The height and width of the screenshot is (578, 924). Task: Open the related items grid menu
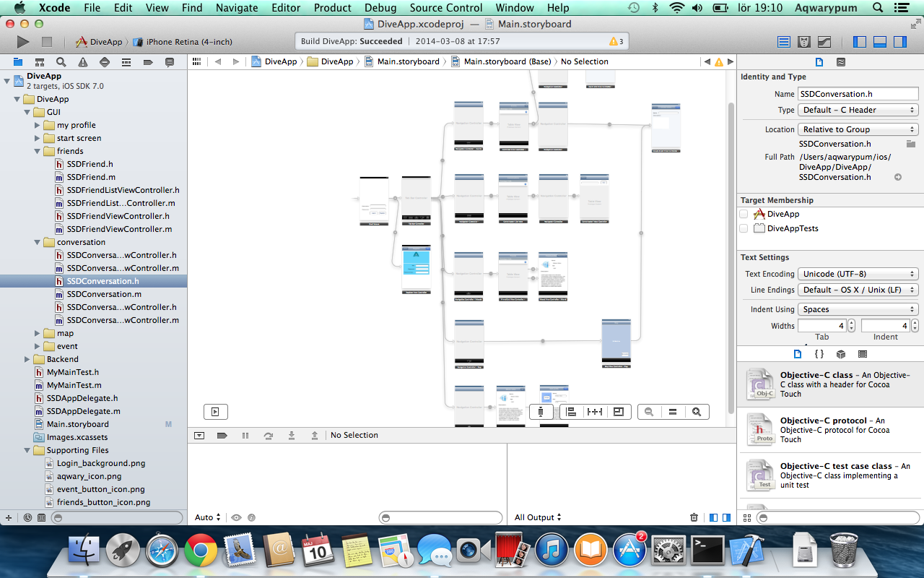(196, 61)
